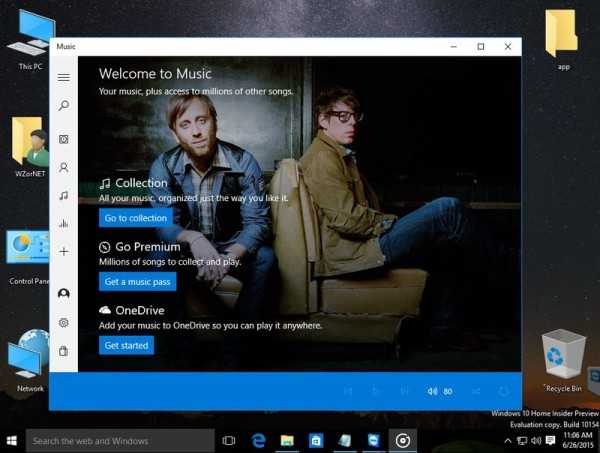Select the app folder on desktop
This screenshot has width=600, height=453.
pyautogui.click(x=562, y=40)
